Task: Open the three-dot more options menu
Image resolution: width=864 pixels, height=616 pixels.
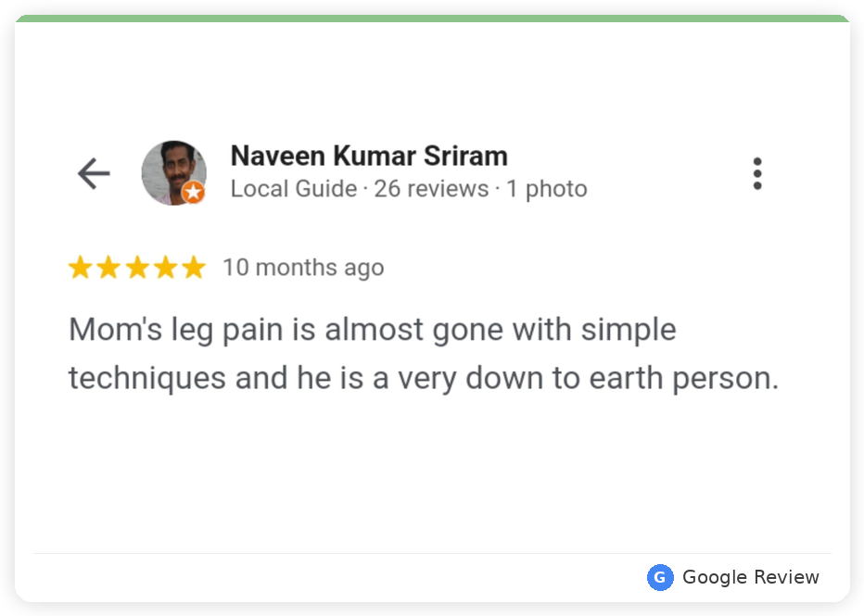Action: click(x=757, y=174)
